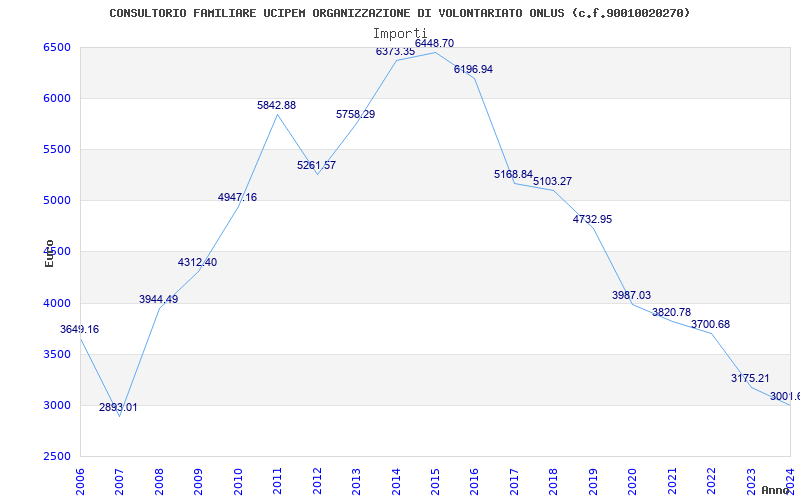Select the 3649.16 data label

pos(80,330)
